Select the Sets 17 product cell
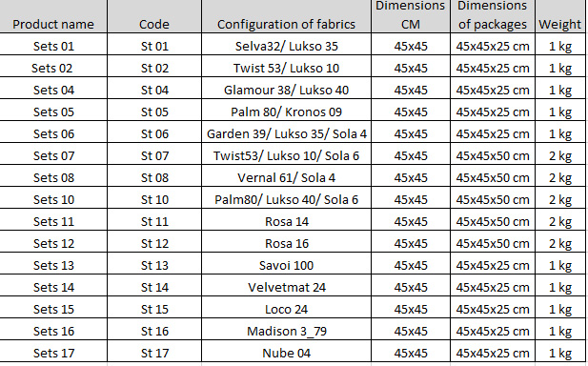The width and height of the screenshot is (588, 366). click(53, 351)
